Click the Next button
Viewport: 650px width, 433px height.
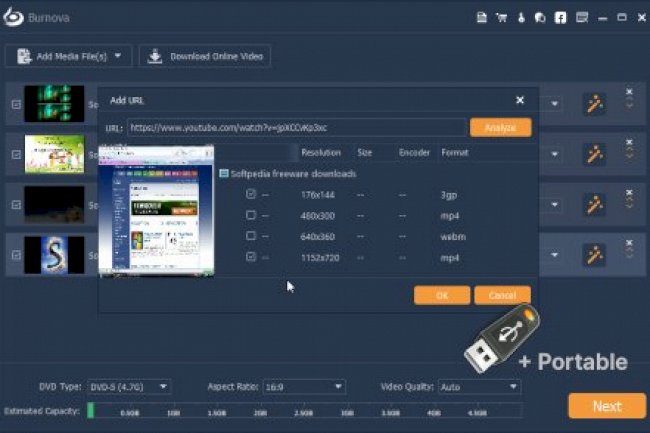[606, 406]
